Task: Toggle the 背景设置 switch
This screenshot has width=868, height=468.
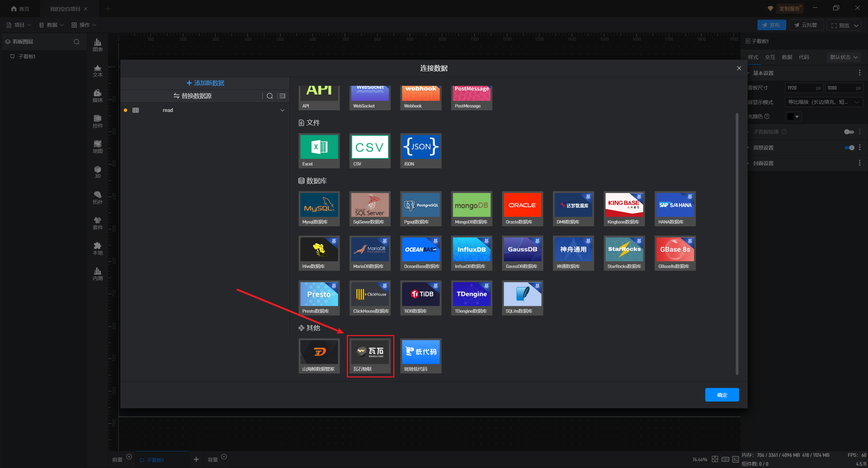Action: (x=849, y=148)
